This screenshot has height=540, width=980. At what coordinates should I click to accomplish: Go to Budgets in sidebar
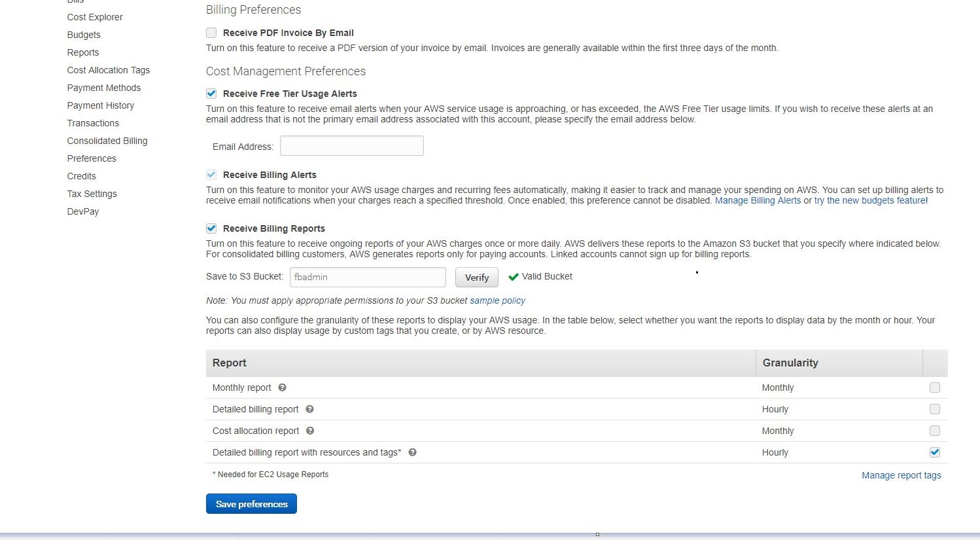click(84, 35)
